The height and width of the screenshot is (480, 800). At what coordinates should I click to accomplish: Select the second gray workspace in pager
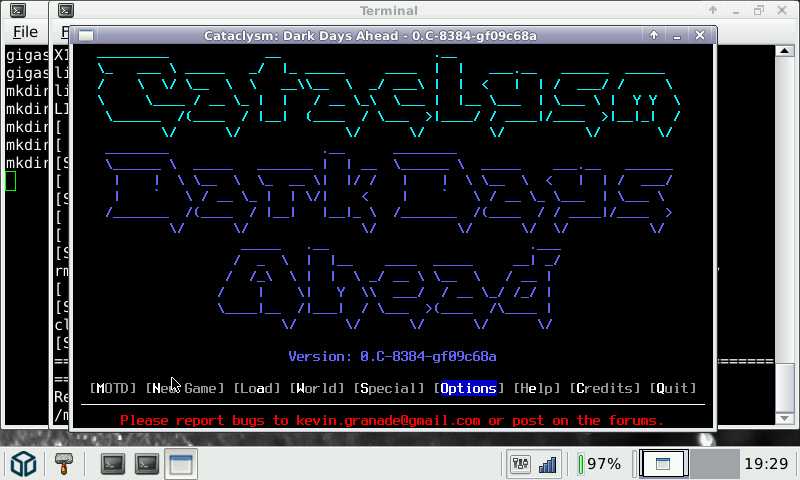[x=714, y=464]
